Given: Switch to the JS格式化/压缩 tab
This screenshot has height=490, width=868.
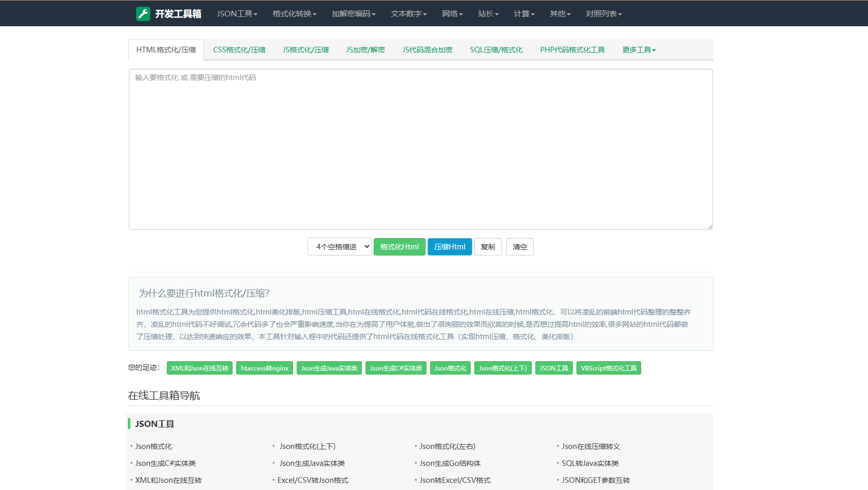Looking at the screenshot, I should pos(305,50).
